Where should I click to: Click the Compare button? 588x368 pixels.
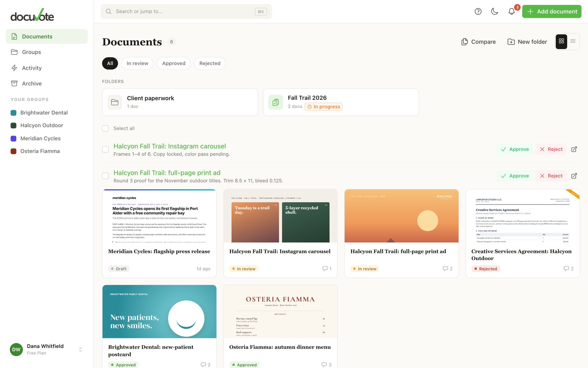pyautogui.click(x=478, y=42)
